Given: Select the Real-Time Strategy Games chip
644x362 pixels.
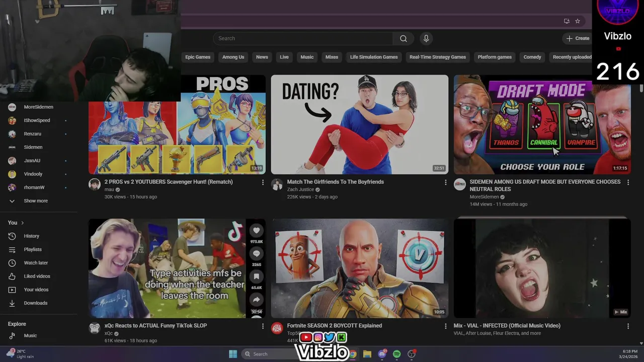Looking at the screenshot, I should click(438, 57).
